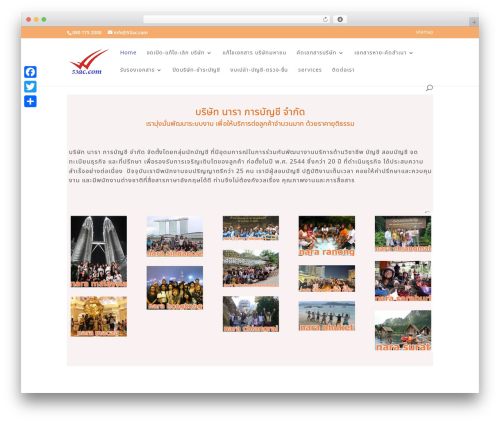Open the nara chiangmai signboard photo
Screen dimensions: 500x423
point(403,234)
